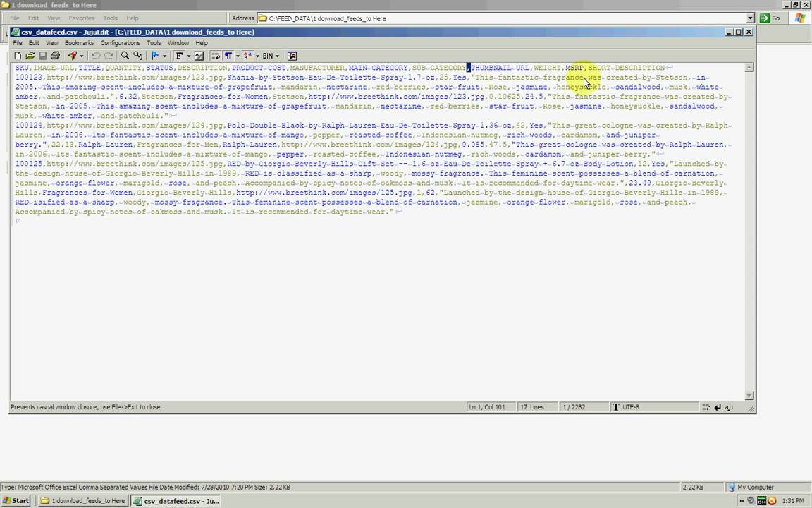Open JujuEdit Help menu
Screen dimensions: 812x508
pyautogui.click(x=202, y=43)
